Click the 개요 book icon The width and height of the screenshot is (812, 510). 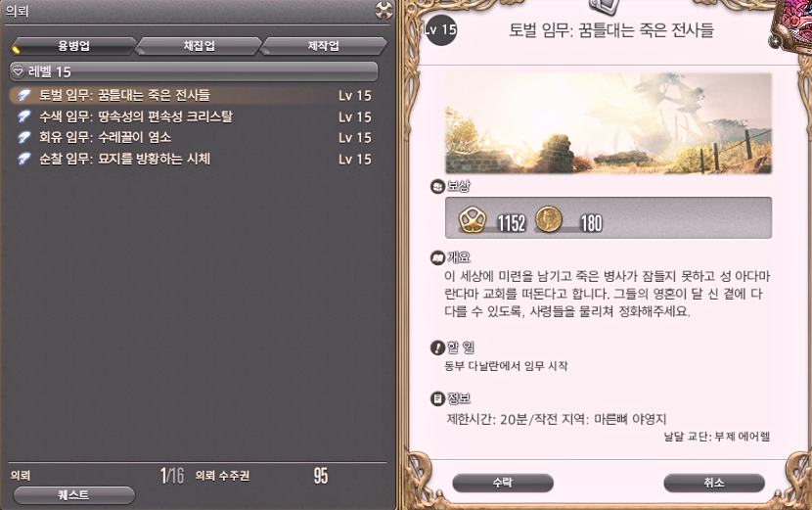(437, 257)
